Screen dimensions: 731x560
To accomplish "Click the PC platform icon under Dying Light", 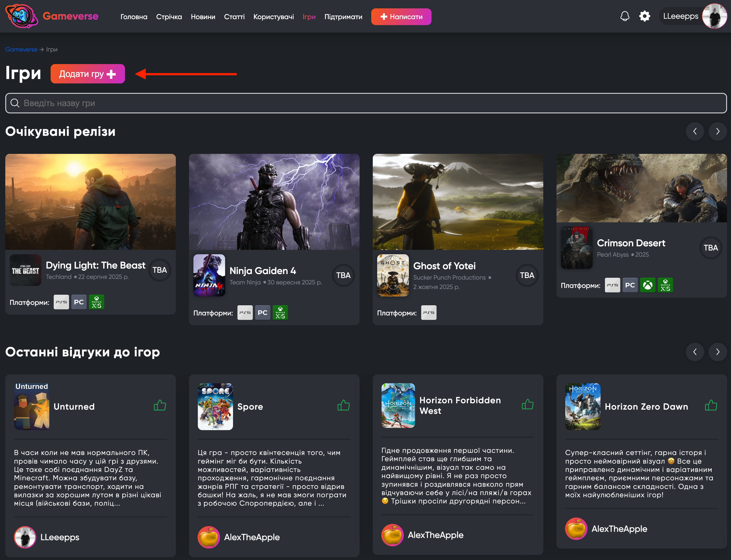I will [79, 302].
